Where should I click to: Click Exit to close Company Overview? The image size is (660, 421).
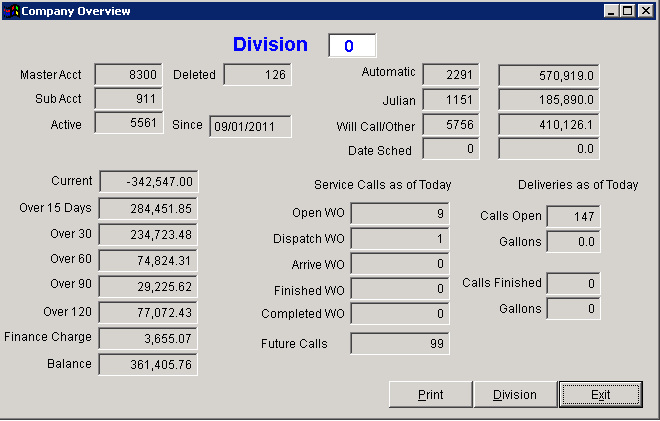click(601, 394)
